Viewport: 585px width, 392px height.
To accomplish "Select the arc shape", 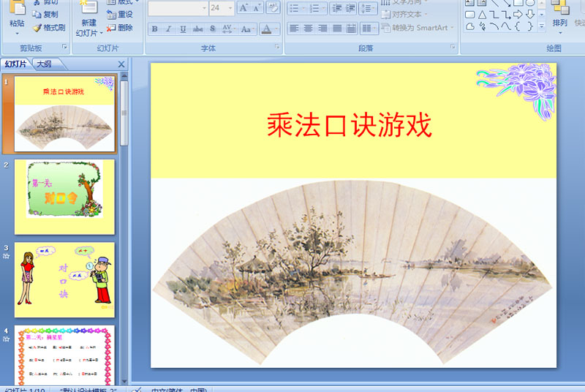I will point(494,26).
